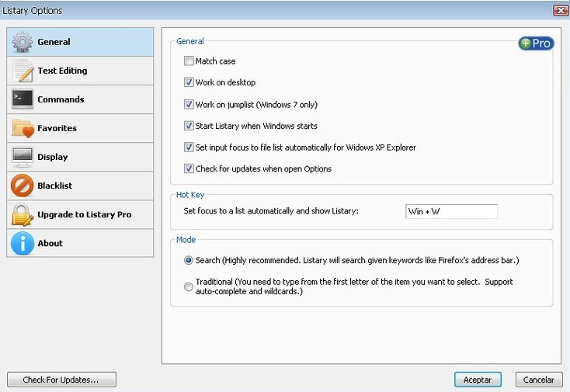Select the Blacklist tab
This screenshot has height=392, width=570.
pos(80,186)
